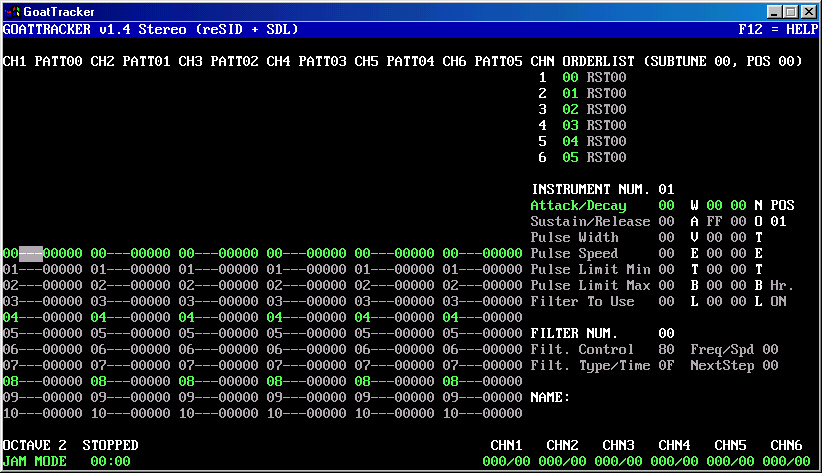The height and width of the screenshot is (473, 822).
Task: Select row 05 in CH2 pattern
Action: pyautogui.click(x=131, y=334)
